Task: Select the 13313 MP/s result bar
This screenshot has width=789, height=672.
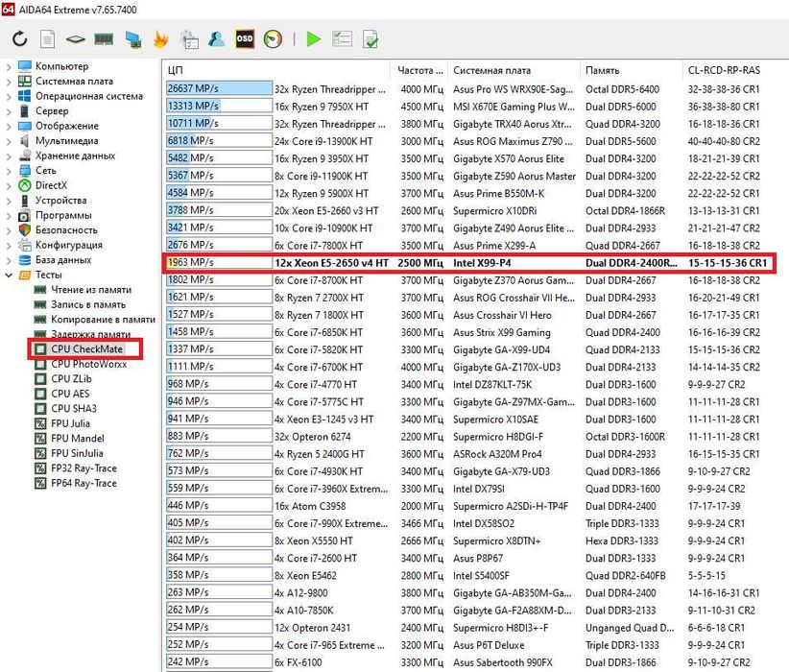Action: pos(220,106)
